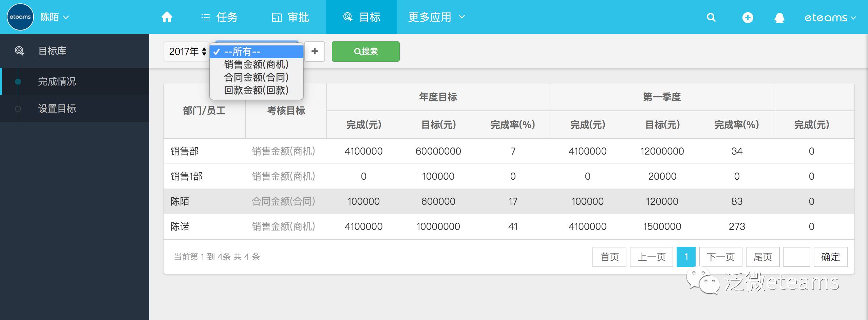Viewport: 868px width, 320px height.
Task: Click 下一页 pagination button
Action: 721,257
